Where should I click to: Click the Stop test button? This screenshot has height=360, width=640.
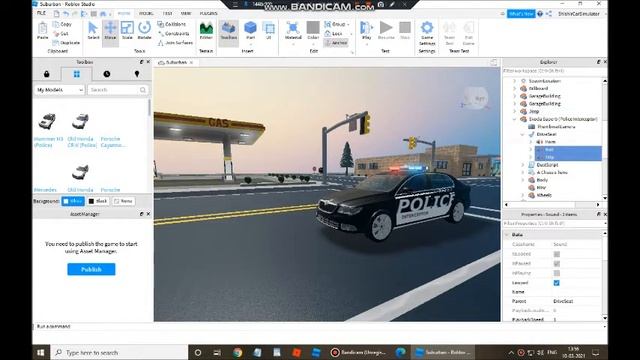point(405,31)
